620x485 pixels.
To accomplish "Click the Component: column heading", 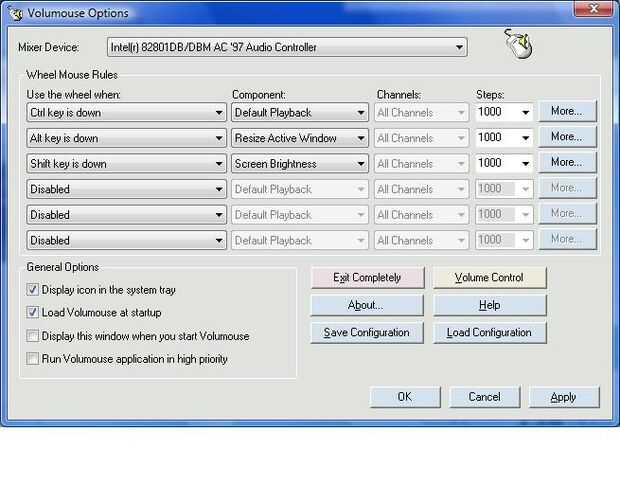I will pos(259,95).
